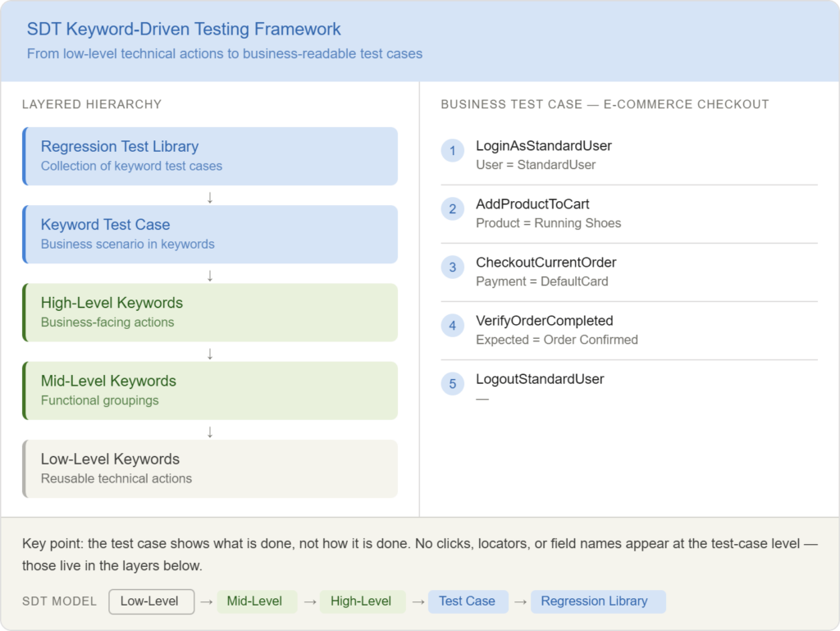
Task: Select the Keyword Test Case card
Action: 212,234
